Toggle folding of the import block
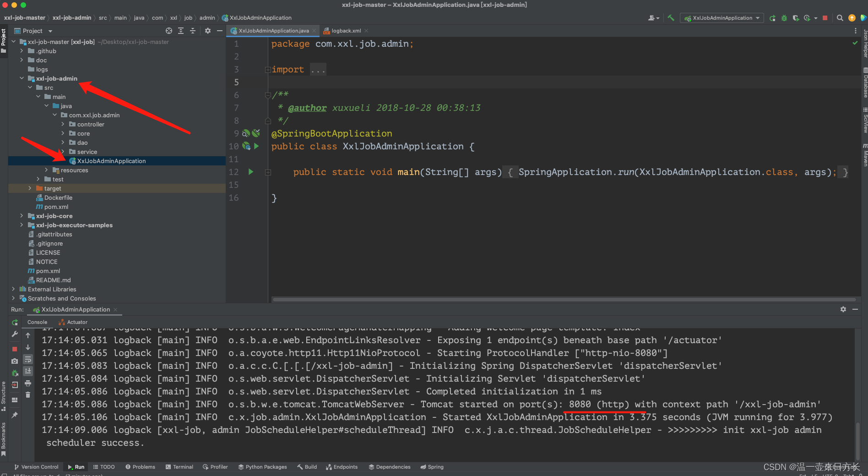The height and width of the screenshot is (476, 868). [x=268, y=70]
